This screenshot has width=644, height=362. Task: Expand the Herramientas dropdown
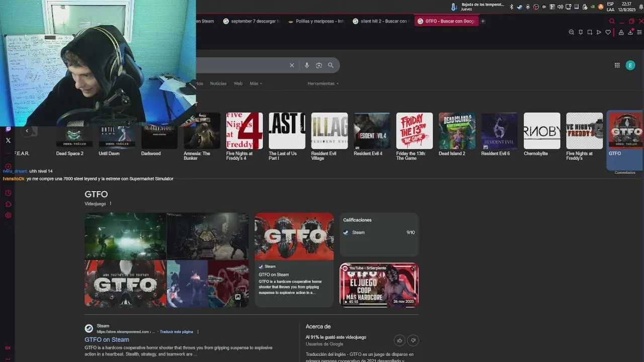point(323,83)
